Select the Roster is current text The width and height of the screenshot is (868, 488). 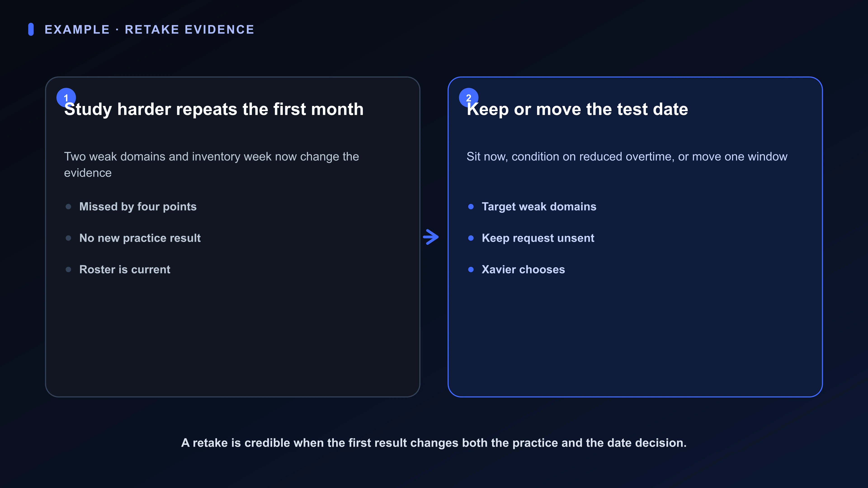tap(125, 270)
